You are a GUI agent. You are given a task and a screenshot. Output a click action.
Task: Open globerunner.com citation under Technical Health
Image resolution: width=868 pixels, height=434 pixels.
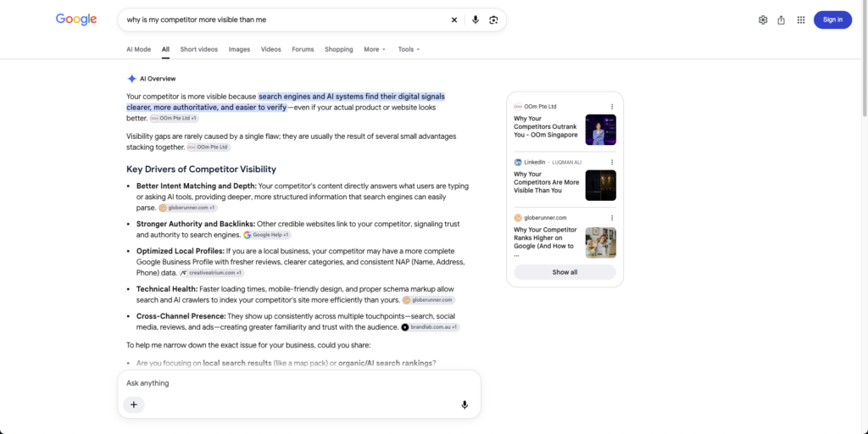click(x=428, y=300)
